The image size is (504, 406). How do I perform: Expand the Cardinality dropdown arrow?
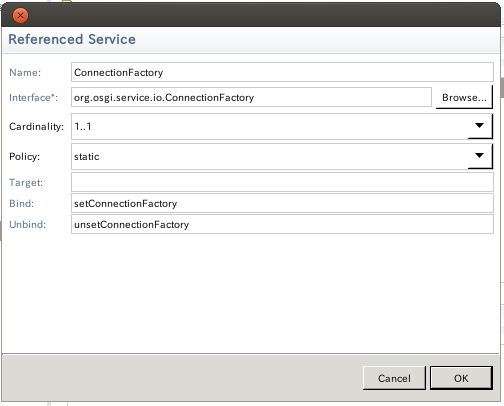(480, 126)
